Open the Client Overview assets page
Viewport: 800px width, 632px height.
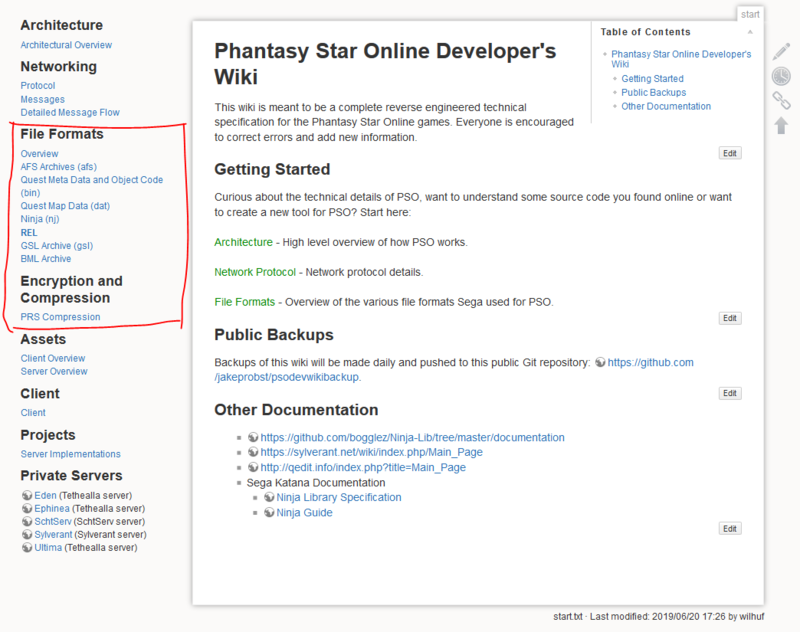tap(53, 358)
